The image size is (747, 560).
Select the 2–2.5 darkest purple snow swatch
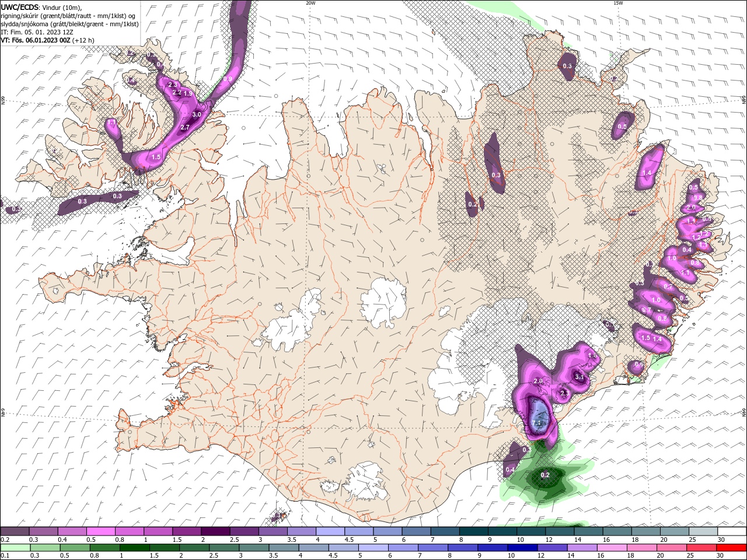pyautogui.click(x=215, y=531)
